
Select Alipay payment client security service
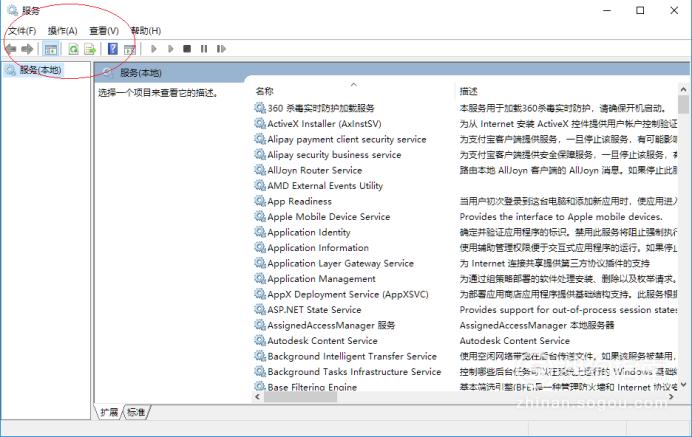[347, 139]
